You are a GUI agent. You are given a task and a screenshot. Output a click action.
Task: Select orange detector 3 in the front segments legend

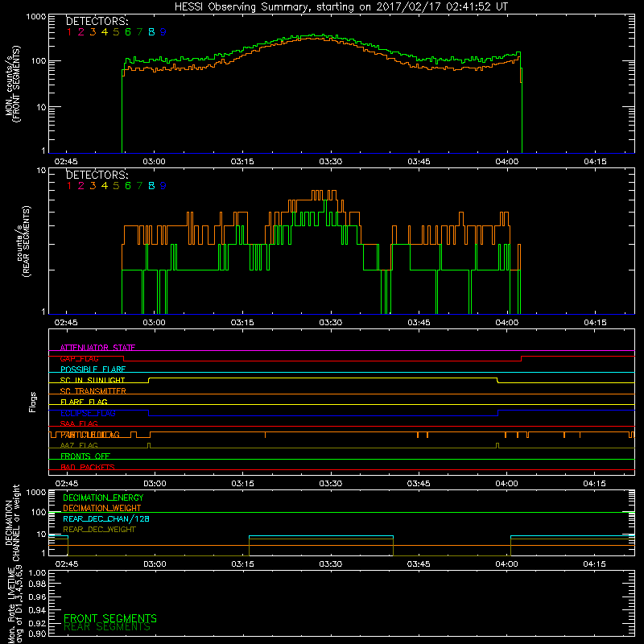click(93, 31)
